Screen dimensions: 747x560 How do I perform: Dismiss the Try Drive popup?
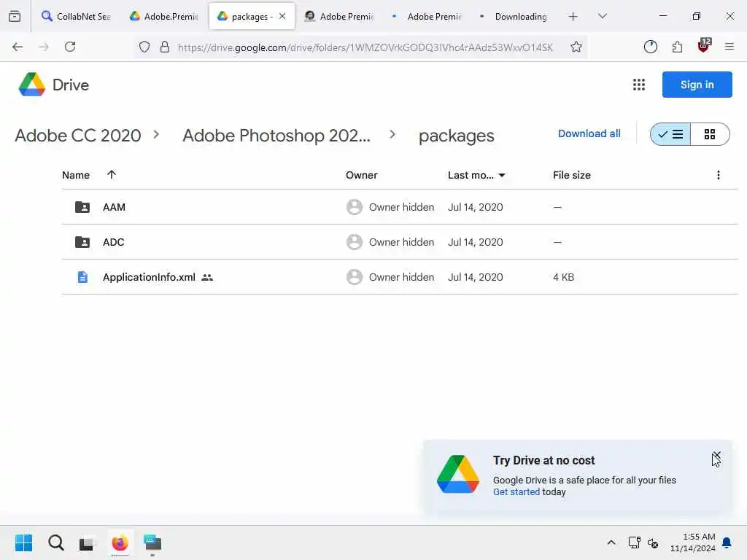(x=716, y=456)
